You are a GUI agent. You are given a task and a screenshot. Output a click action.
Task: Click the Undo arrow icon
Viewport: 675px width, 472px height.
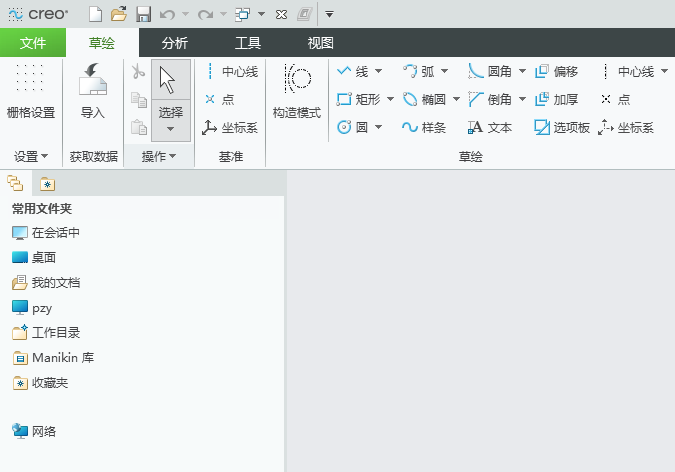[x=167, y=15]
